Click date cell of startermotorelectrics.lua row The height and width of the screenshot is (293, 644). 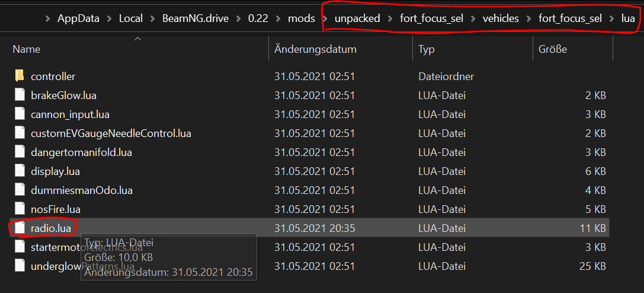click(315, 247)
